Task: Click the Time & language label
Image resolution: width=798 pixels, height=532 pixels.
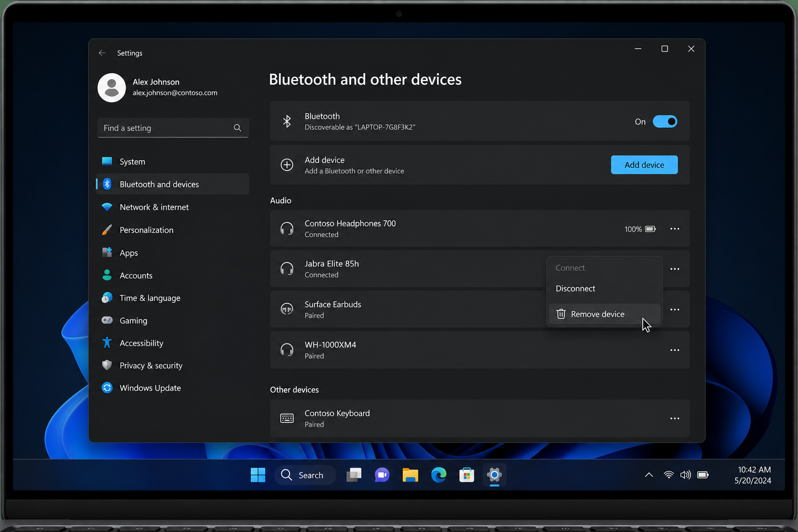Action: click(150, 298)
